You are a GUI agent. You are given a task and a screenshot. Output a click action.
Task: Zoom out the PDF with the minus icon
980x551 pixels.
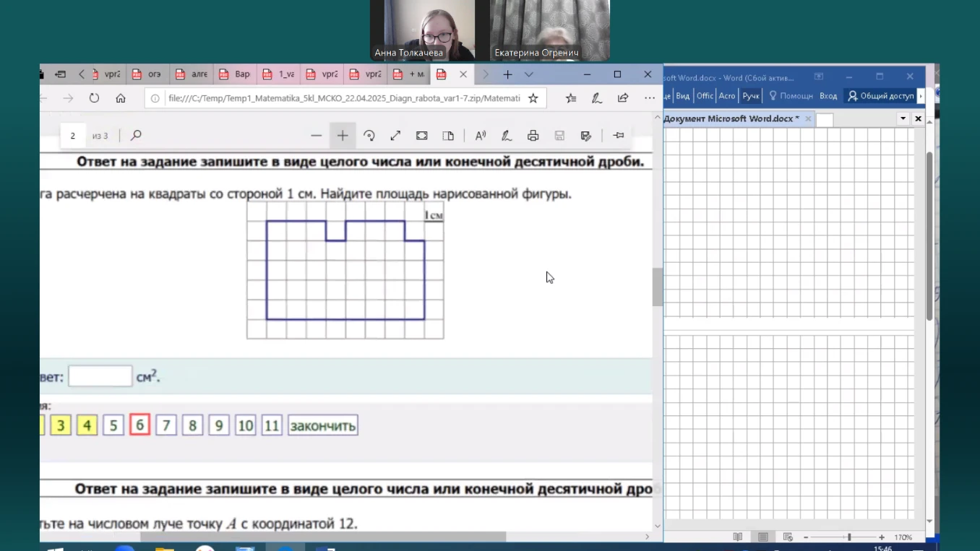(316, 136)
